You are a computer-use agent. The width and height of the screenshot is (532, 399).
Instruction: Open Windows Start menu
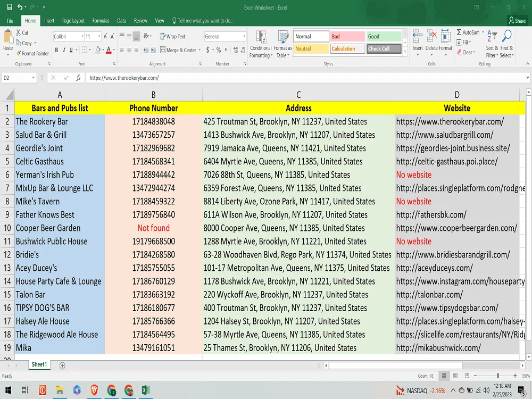point(8,390)
